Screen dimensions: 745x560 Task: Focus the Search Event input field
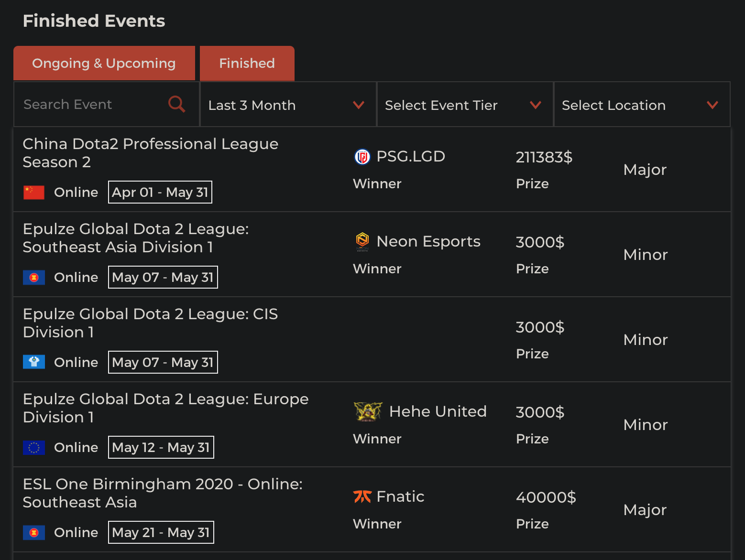pos(91,105)
